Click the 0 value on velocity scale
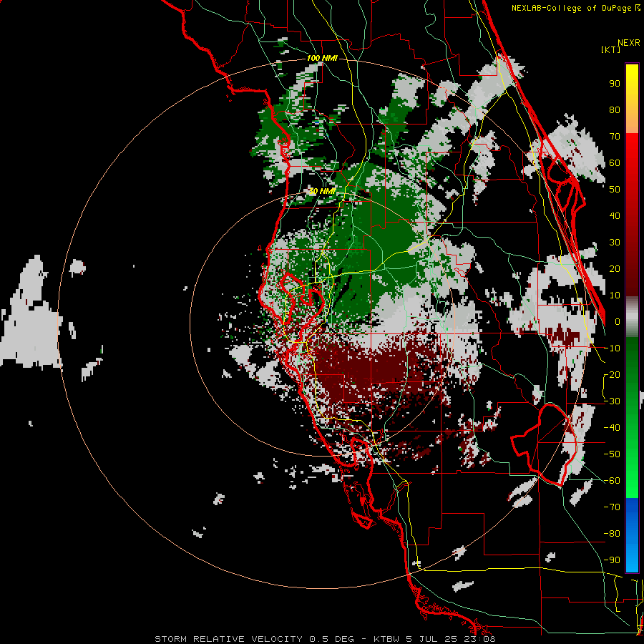 point(618,322)
